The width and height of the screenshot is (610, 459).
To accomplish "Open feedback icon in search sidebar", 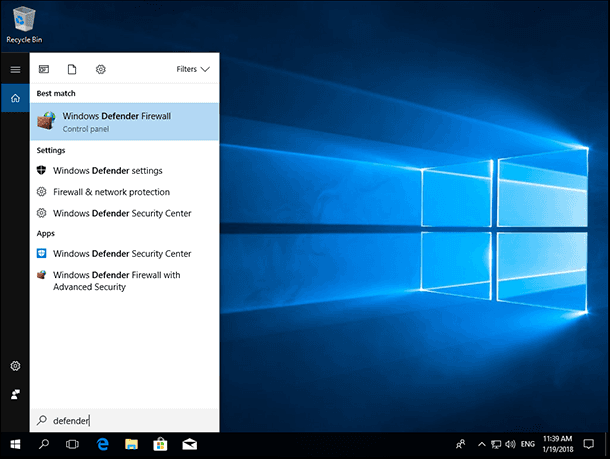I will 15,394.
